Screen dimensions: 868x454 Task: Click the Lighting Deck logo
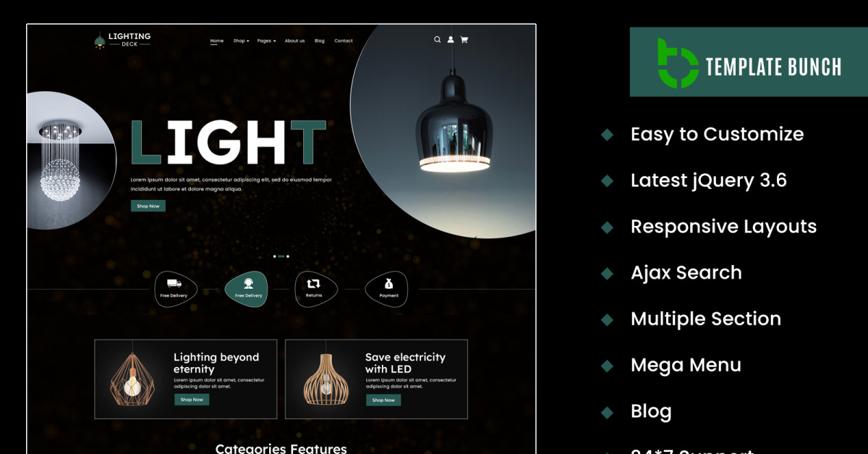pyautogui.click(x=123, y=40)
